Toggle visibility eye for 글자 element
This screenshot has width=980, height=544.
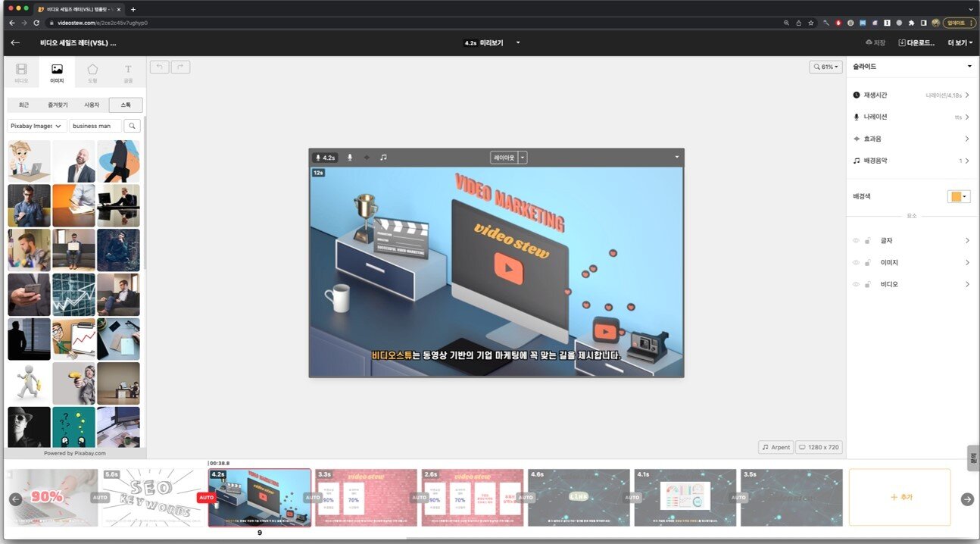(857, 241)
